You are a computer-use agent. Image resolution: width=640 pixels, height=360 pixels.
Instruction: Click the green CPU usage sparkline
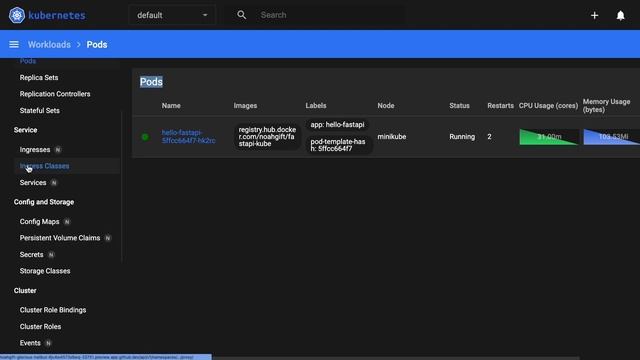click(x=549, y=137)
